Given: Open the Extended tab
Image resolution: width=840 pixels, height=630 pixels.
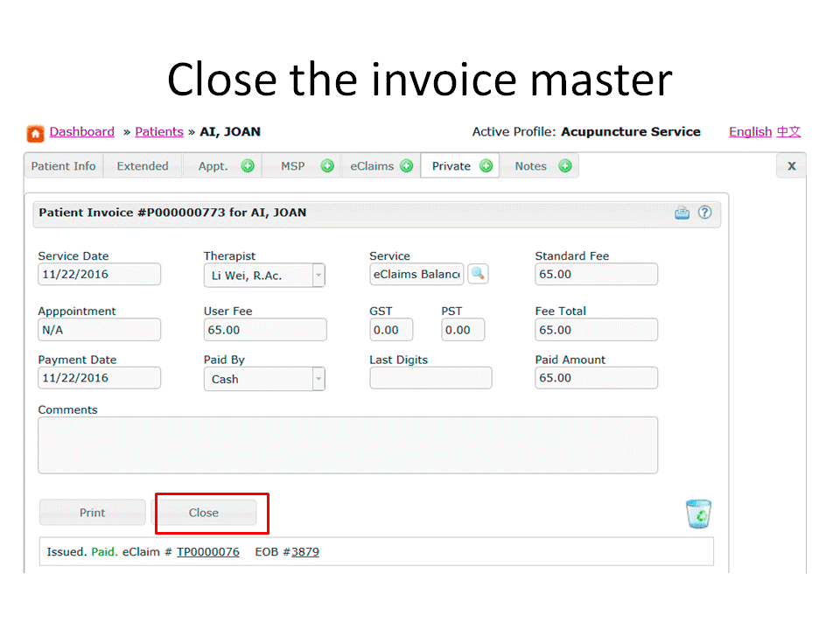Looking at the screenshot, I should [x=142, y=165].
